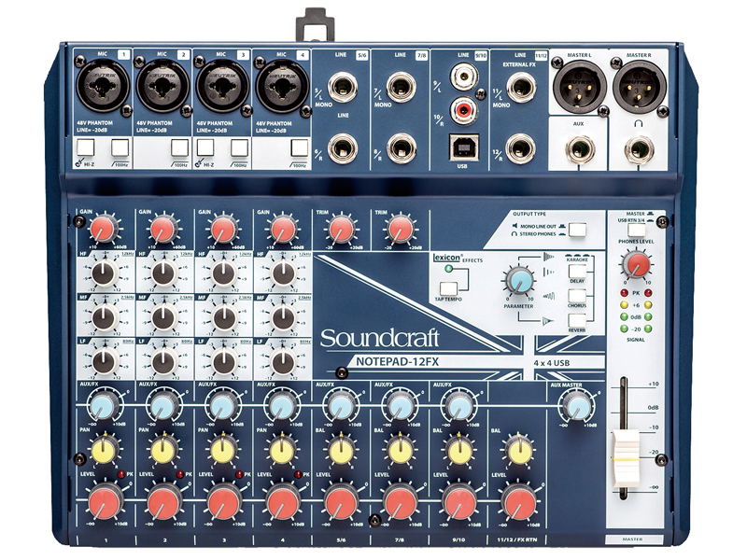747x560 pixels.
Task: Click the channel 9/10 AUX/FX knob
Action: click(x=460, y=407)
